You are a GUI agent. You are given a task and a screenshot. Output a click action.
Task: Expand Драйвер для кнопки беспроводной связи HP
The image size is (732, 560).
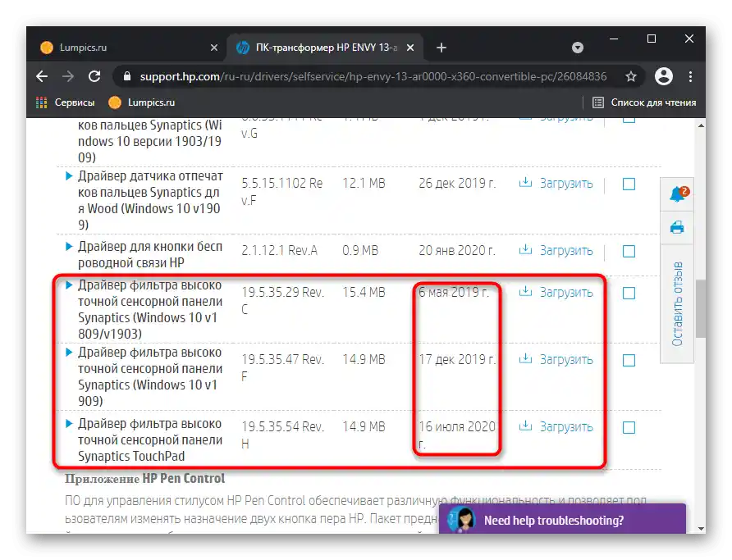click(69, 246)
